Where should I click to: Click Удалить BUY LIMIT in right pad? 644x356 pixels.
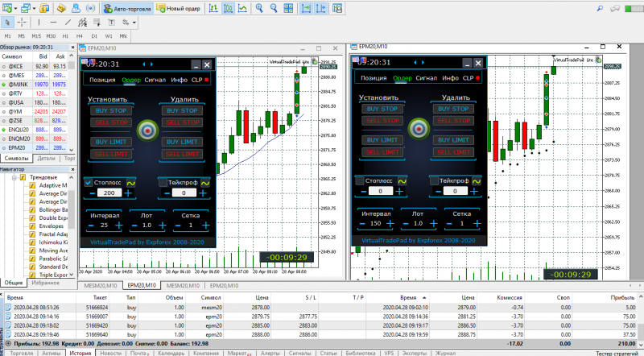pos(453,140)
